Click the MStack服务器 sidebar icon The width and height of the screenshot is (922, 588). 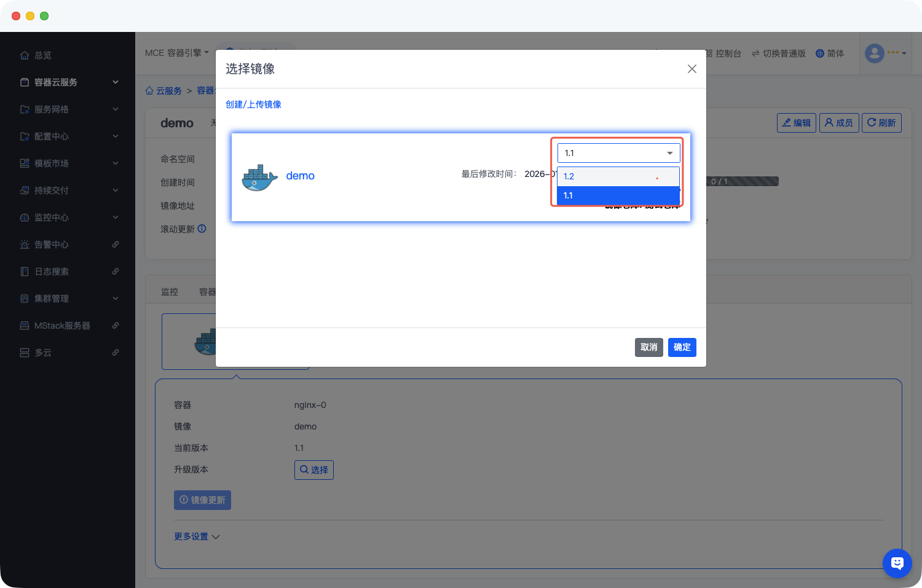tap(25, 326)
